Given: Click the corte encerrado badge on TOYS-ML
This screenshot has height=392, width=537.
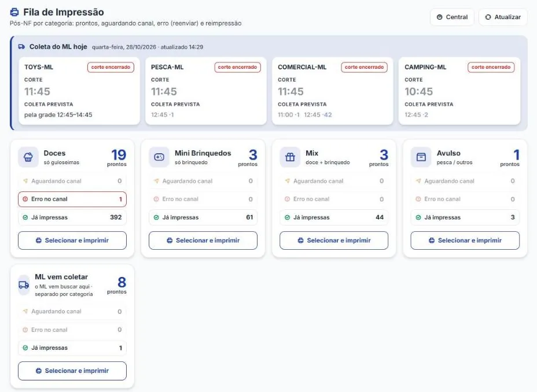Looking at the screenshot, I should [x=111, y=67].
